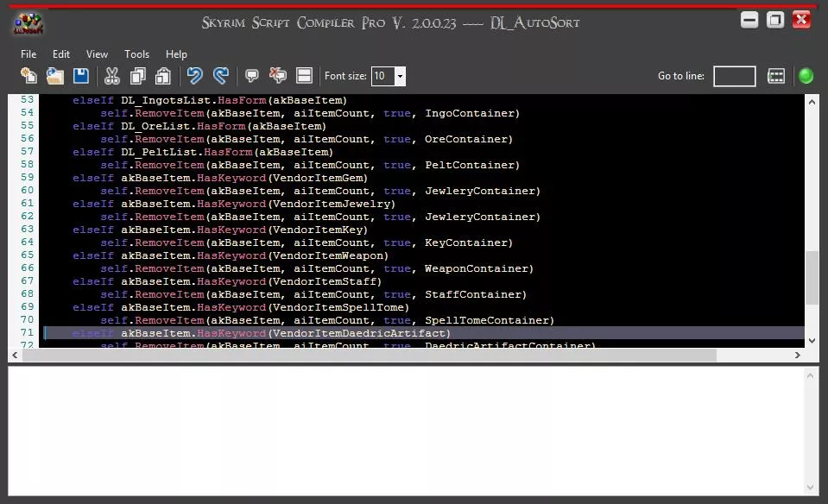Click the KeyContainer RemoveItem line
The width and height of the screenshot is (828, 504).
point(307,243)
